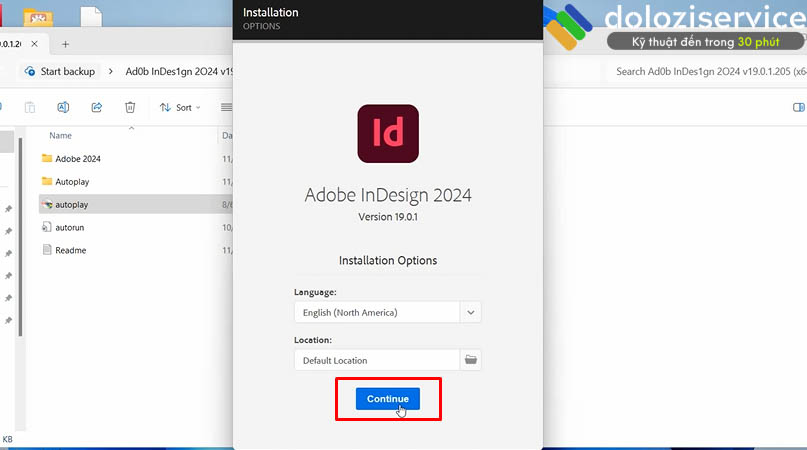Open a new Explorer tab with plus

coord(66,44)
